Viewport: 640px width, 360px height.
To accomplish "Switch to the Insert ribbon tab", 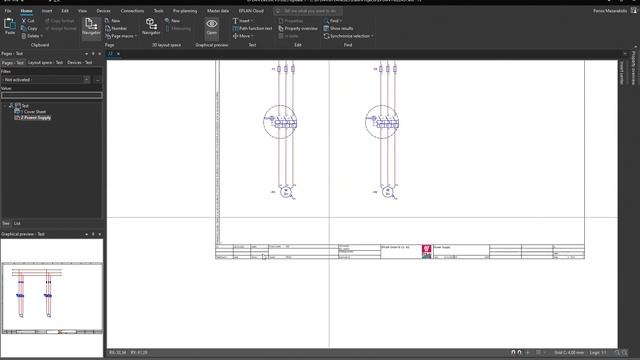I will coord(47,11).
